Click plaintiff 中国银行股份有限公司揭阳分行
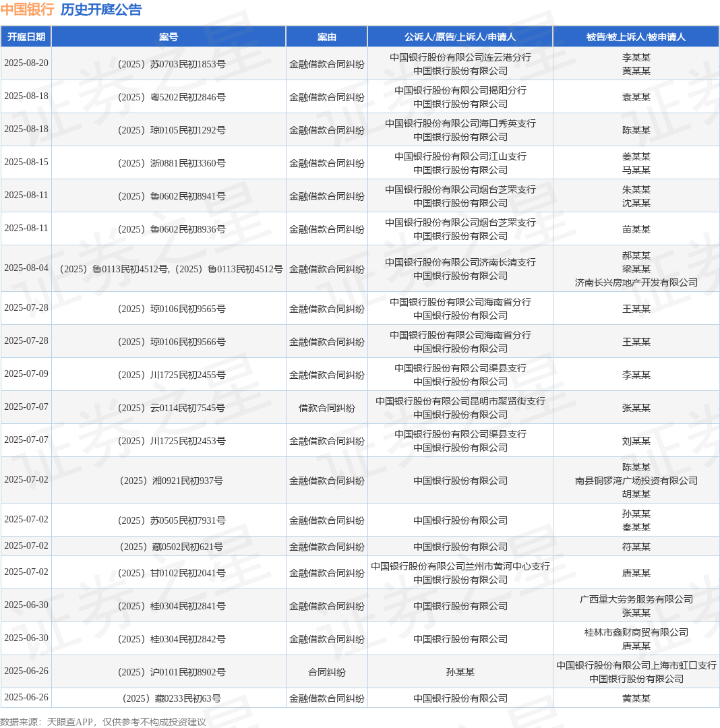720x728 pixels. tap(460, 90)
